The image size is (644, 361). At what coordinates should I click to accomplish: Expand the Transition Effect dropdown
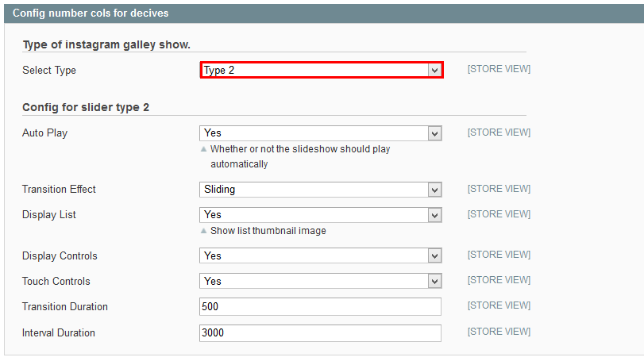(x=320, y=190)
